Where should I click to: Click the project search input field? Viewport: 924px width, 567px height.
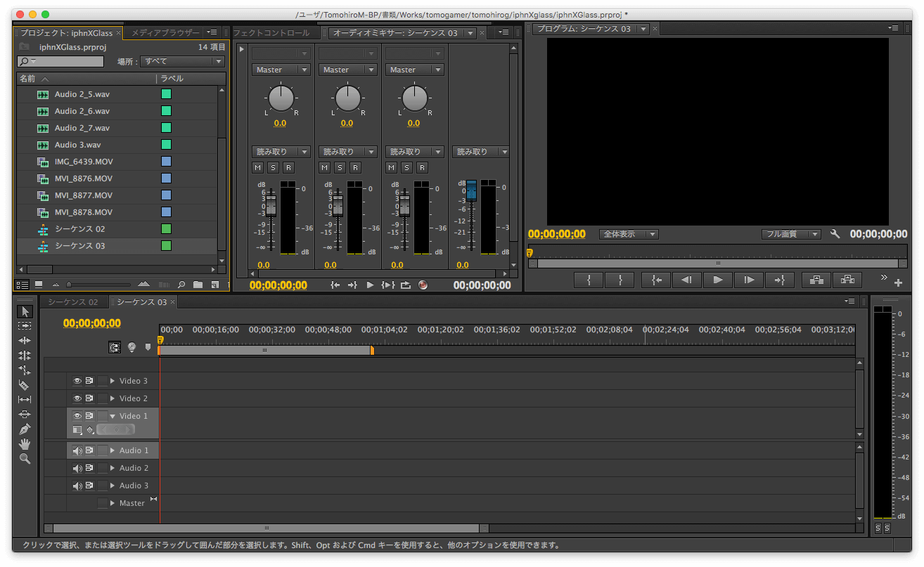click(60, 62)
